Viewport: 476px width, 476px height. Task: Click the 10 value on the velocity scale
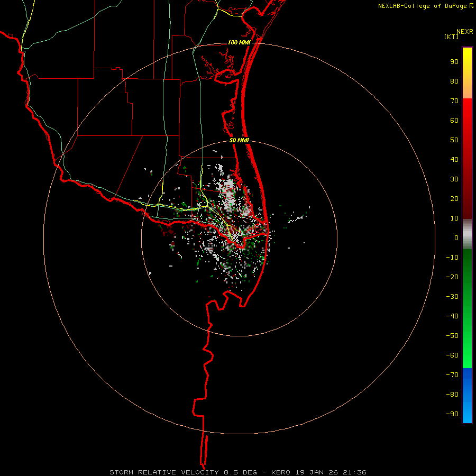click(454, 218)
